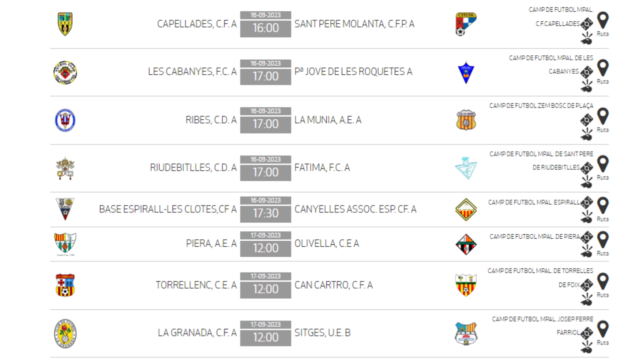Open the Ruta map pin for Piera match
Image resolution: width=644 pixels, height=362 pixels.
tap(603, 240)
